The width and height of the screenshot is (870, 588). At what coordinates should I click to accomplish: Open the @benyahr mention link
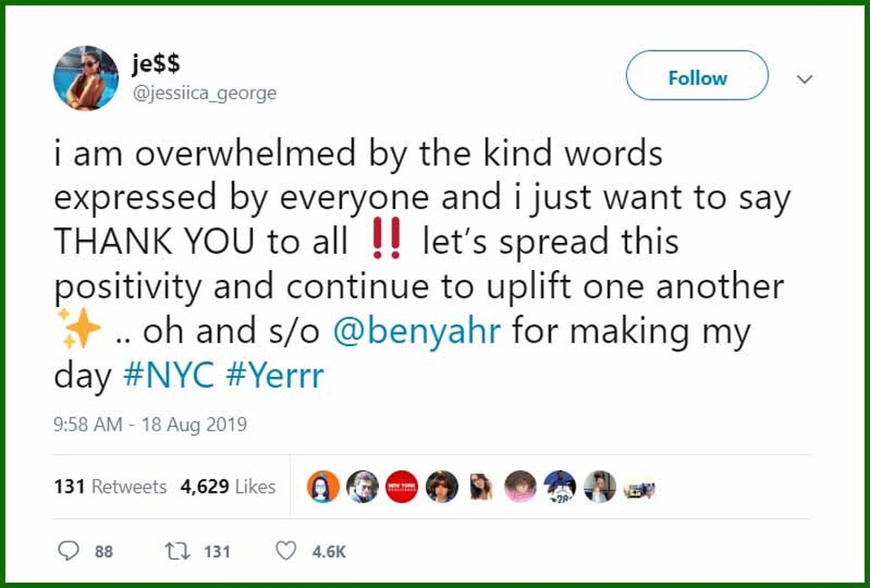pos(418,332)
